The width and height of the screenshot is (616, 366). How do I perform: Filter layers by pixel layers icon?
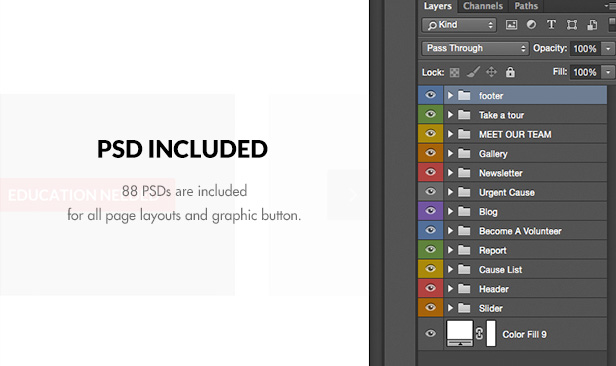point(511,25)
